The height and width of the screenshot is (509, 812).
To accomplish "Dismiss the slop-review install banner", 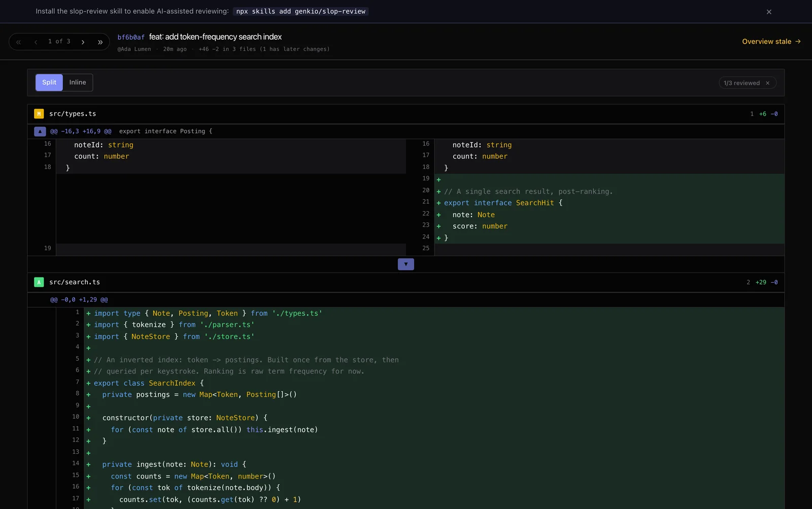I will (x=769, y=12).
